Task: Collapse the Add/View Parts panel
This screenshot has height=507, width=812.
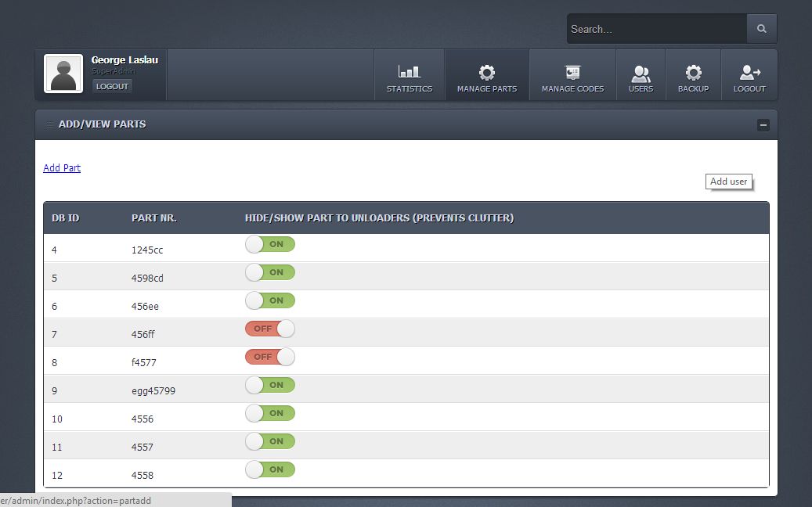Action: [x=763, y=125]
